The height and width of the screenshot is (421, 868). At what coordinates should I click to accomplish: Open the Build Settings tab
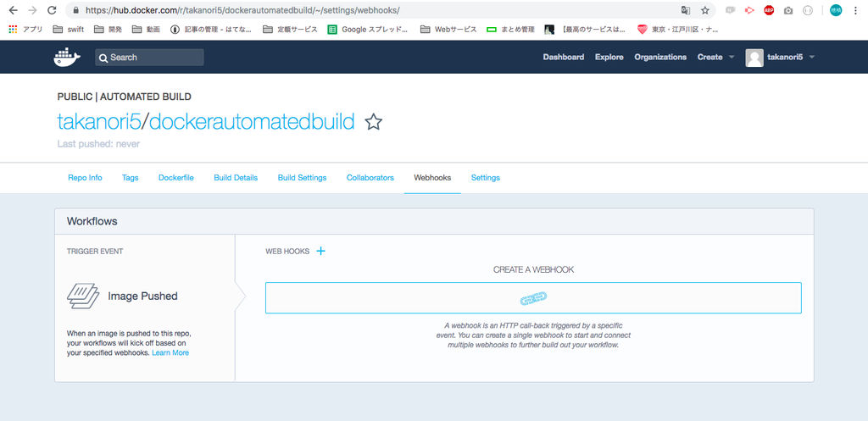[303, 178]
